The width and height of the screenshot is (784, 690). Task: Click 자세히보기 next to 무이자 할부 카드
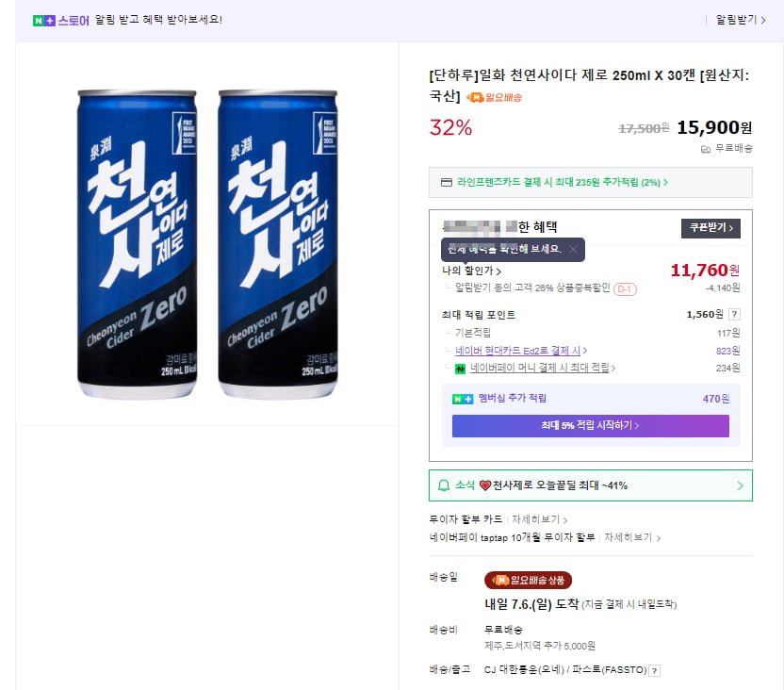click(537, 519)
